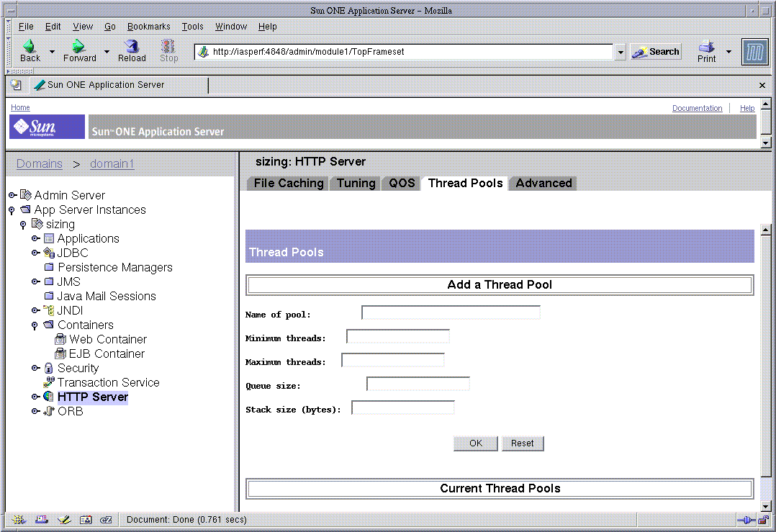The image size is (776, 532).
Task: Open the Print options dropdown arrow
Action: click(x=728, y=51)
